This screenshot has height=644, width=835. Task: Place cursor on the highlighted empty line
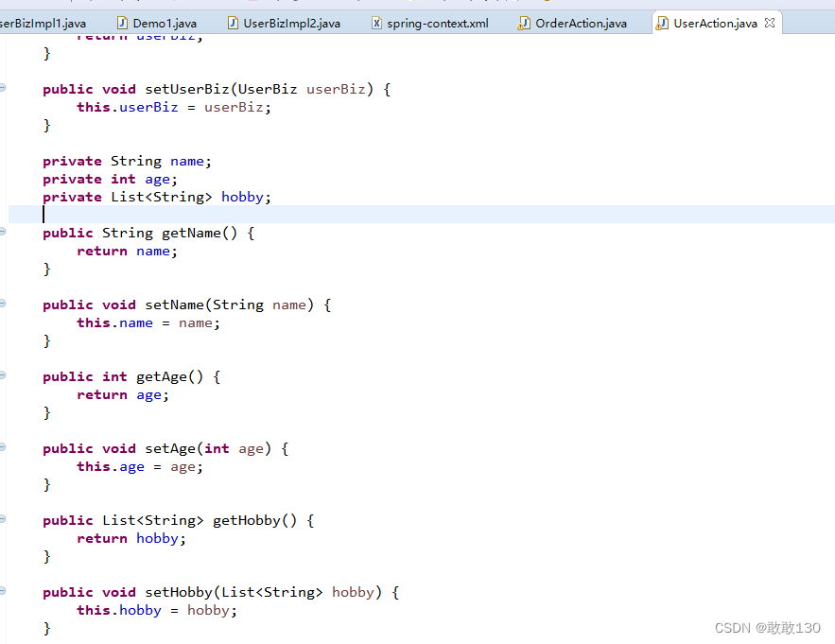pyautogui.click(x=422, y=214)
